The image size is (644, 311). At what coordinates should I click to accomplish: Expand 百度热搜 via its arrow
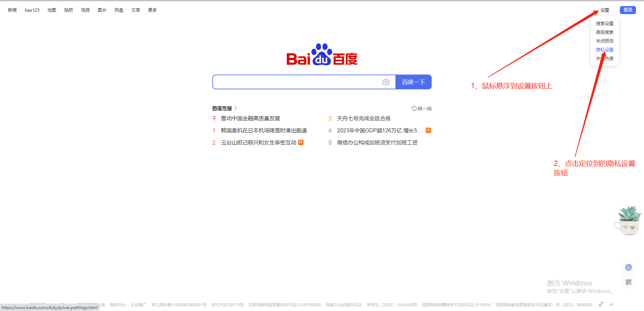(236, 108)
